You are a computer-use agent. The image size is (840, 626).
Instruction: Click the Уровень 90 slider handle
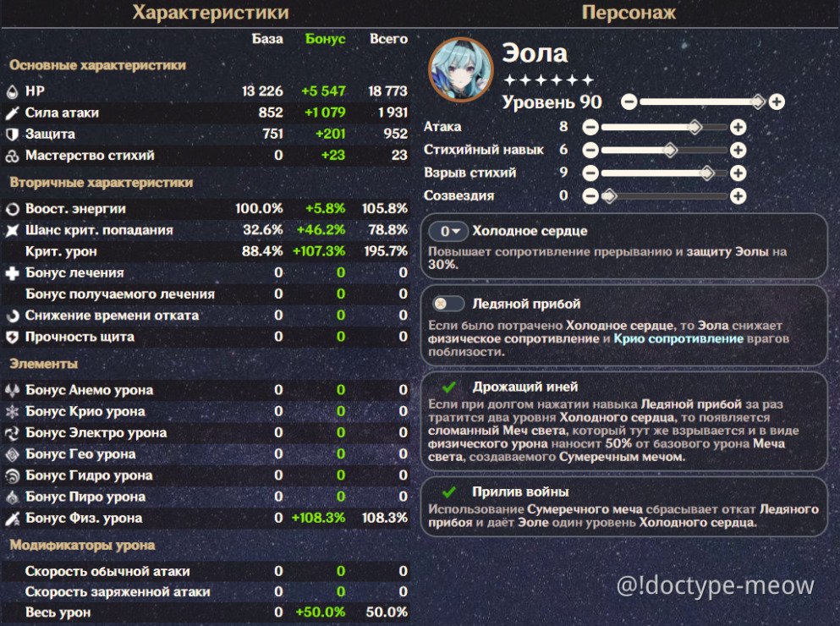[757, 102]
